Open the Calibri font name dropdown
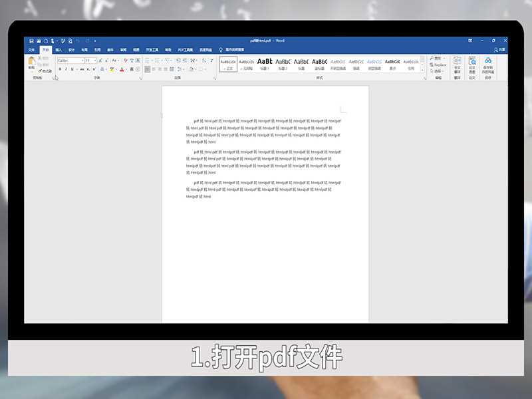The width and height of the screenshot is (532, 399). click(83, 60)
